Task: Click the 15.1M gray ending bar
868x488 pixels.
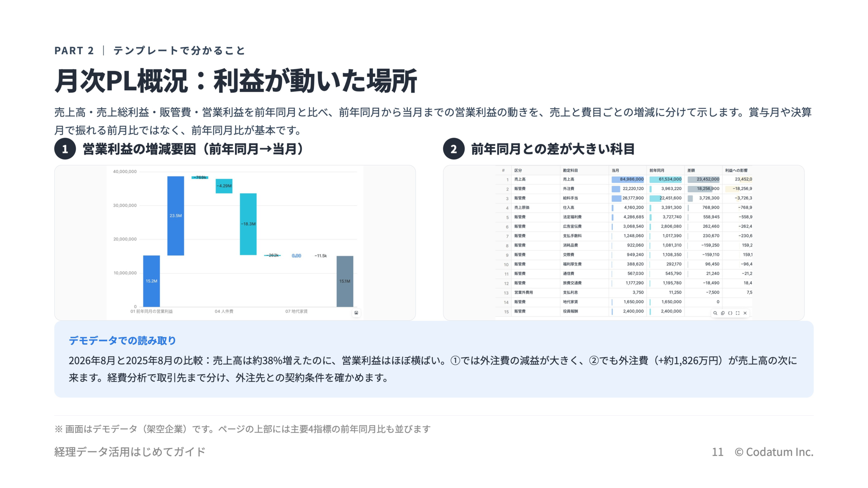Action: 345,281
